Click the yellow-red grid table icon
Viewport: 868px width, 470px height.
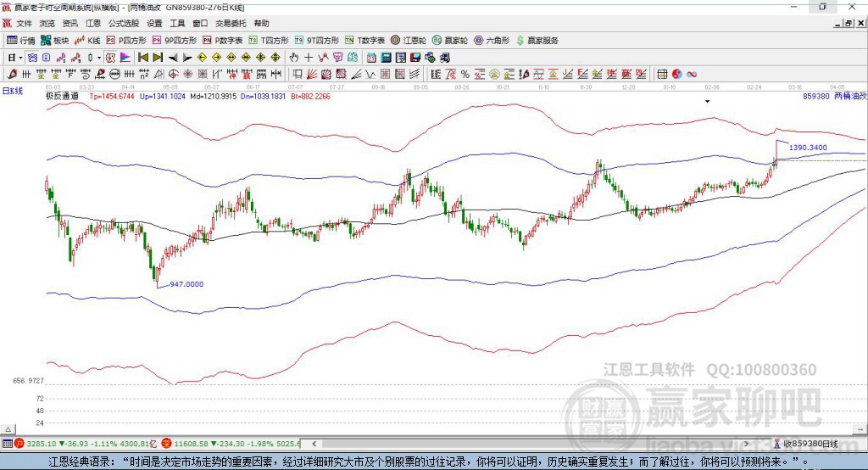pyautogui.click(x=662, y=75)
